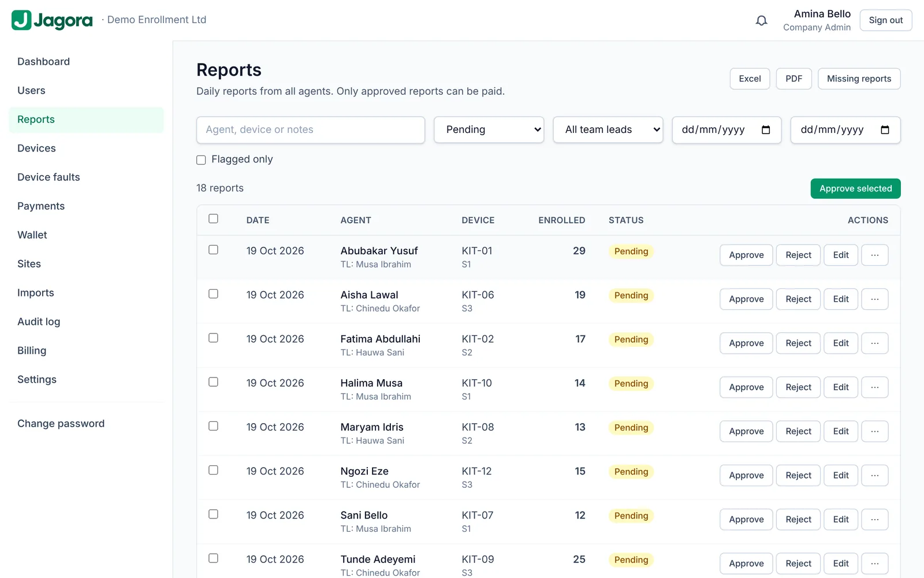Select Maryam Idris's report checkbox
Image resolution: width=924 pixels, height=578 pixels.
coord(213,426)
